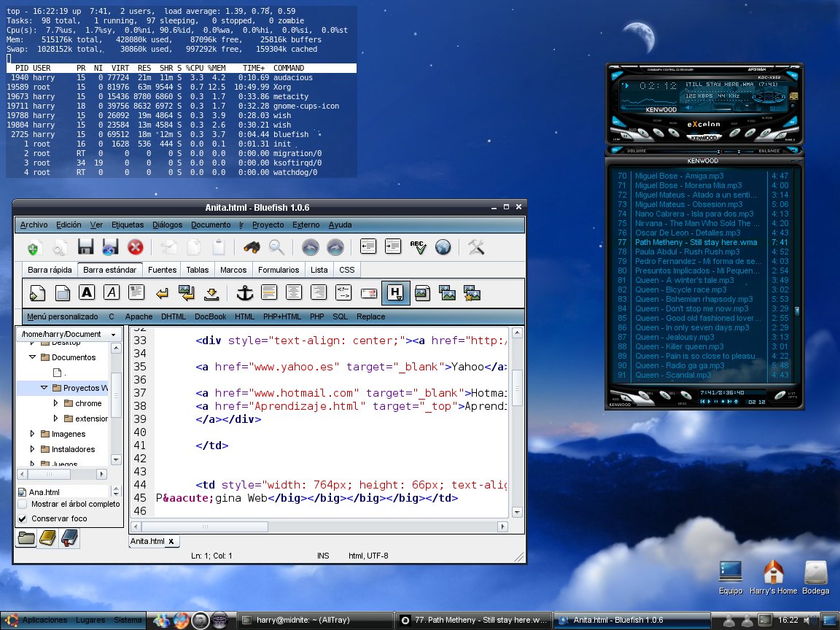The image size is (840, 630).
Task: Click the Replace custom menu entry
Action: (x=370, y=316)
